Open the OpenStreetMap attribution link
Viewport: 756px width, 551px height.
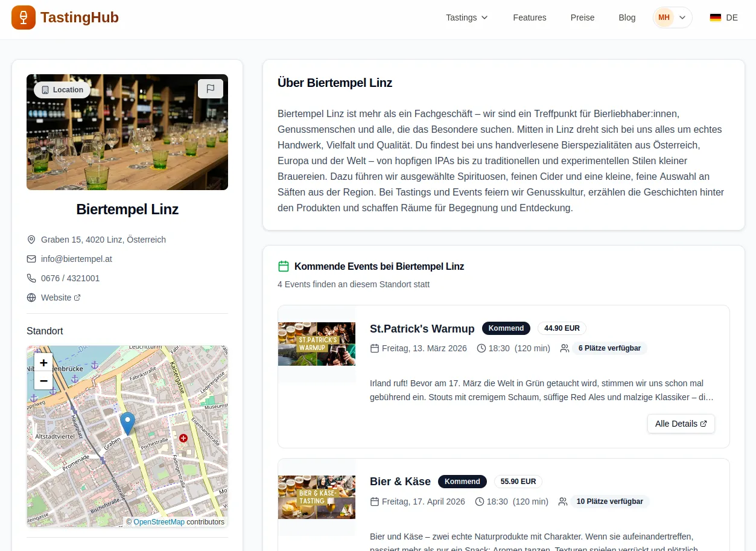click(x=159, y=521)
